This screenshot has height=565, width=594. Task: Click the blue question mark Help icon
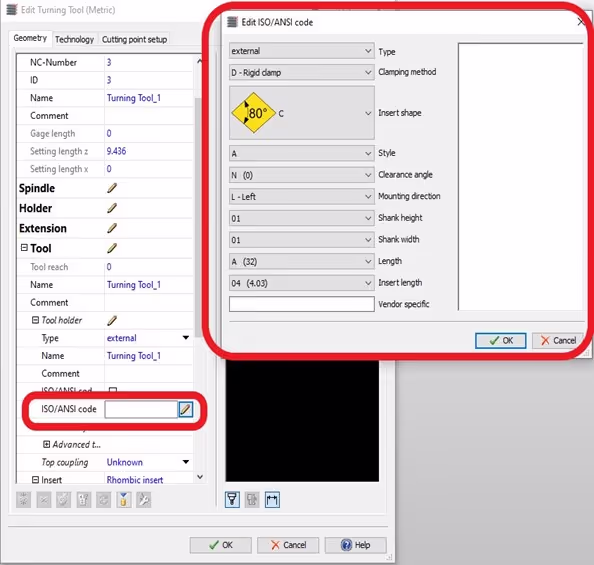tap(346, 545)
